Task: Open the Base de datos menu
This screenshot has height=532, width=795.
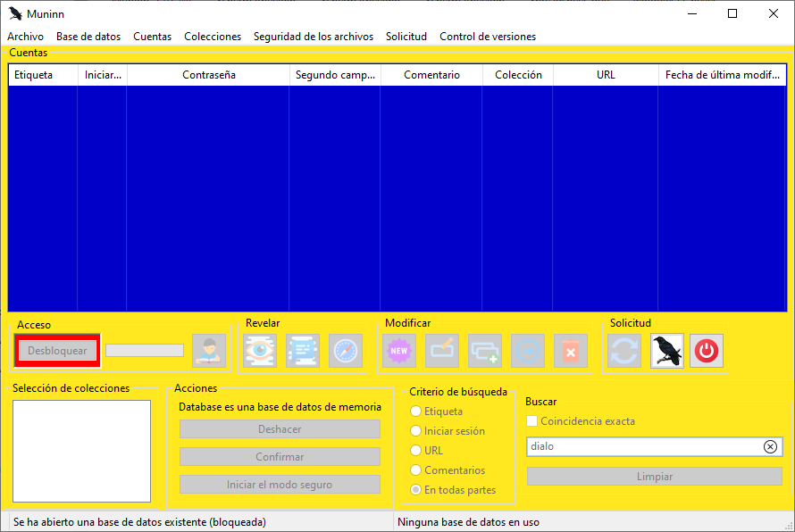Action: click(88, 37)
